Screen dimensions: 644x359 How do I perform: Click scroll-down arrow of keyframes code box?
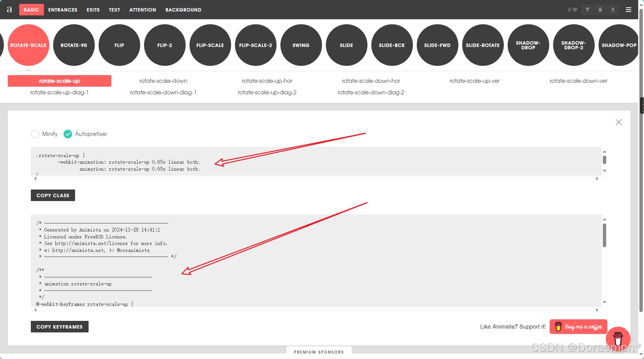coord(604,302)
